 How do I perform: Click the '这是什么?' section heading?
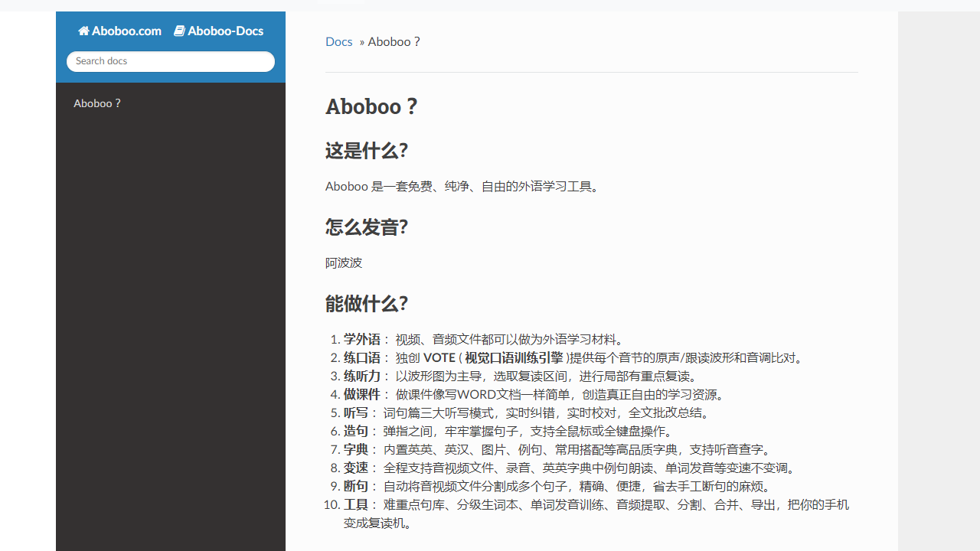coord(367,151)
